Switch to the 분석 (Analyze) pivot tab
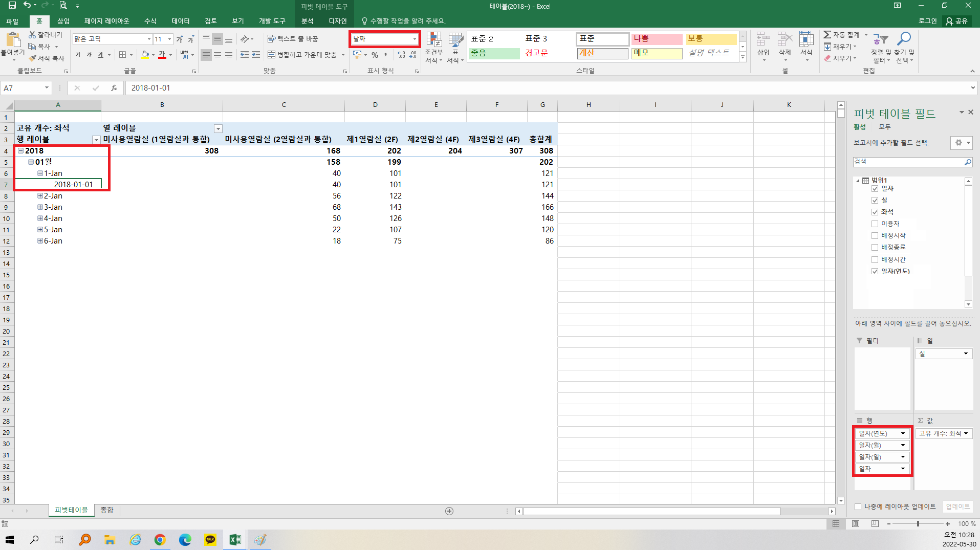 pyautogui.click(x=308, y=21)
